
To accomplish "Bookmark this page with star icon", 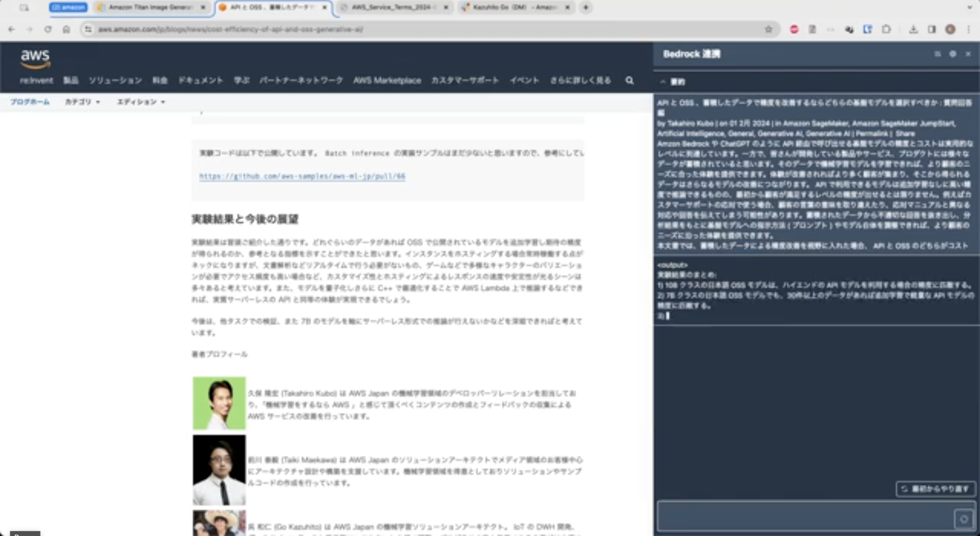I will (768, 29).
